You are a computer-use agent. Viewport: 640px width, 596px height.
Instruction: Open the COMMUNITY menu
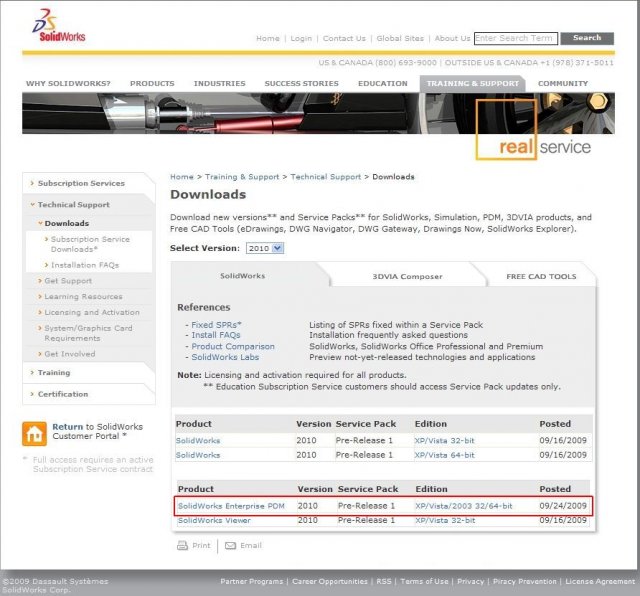[x=563, y=83]
